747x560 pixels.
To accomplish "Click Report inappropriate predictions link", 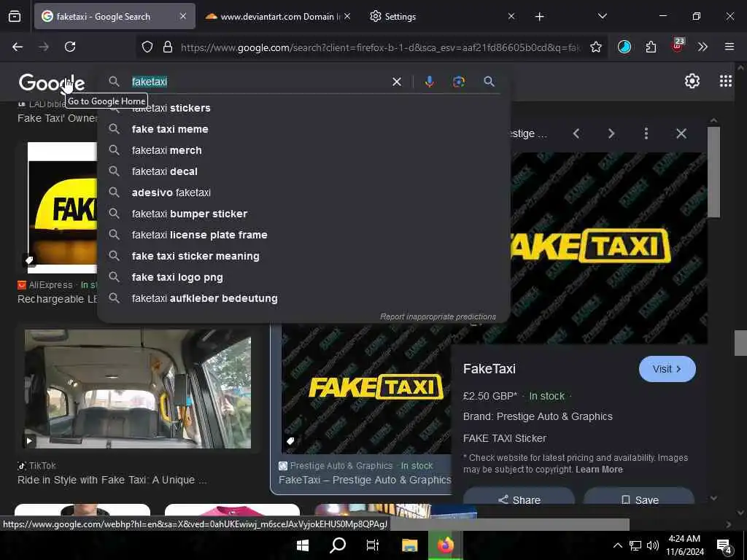I will tap(438, 316).
